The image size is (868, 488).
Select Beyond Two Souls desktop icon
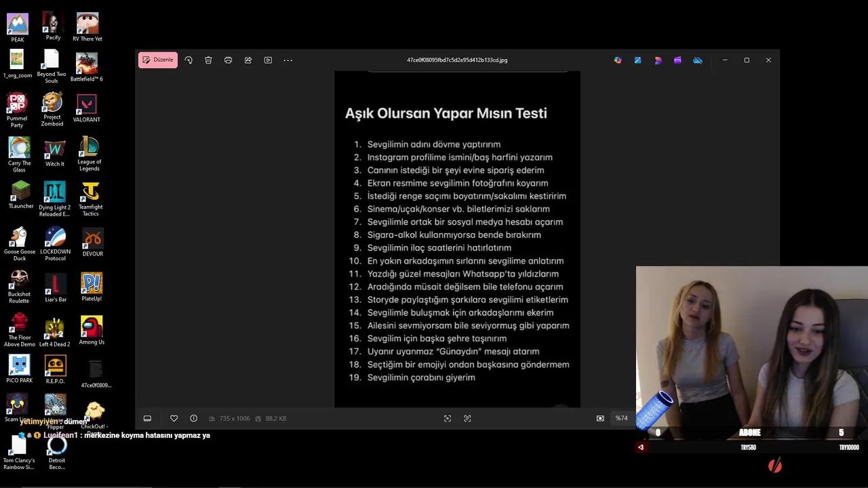pyautogui.click(x=52, y=66)
